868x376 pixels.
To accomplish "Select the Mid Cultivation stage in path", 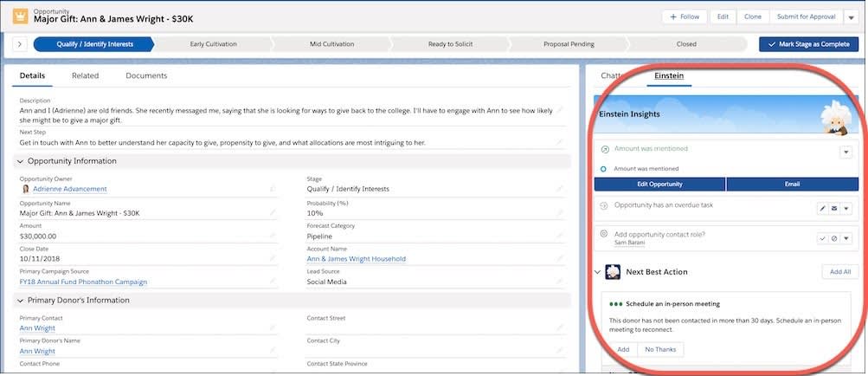I will tap(331, 44).
